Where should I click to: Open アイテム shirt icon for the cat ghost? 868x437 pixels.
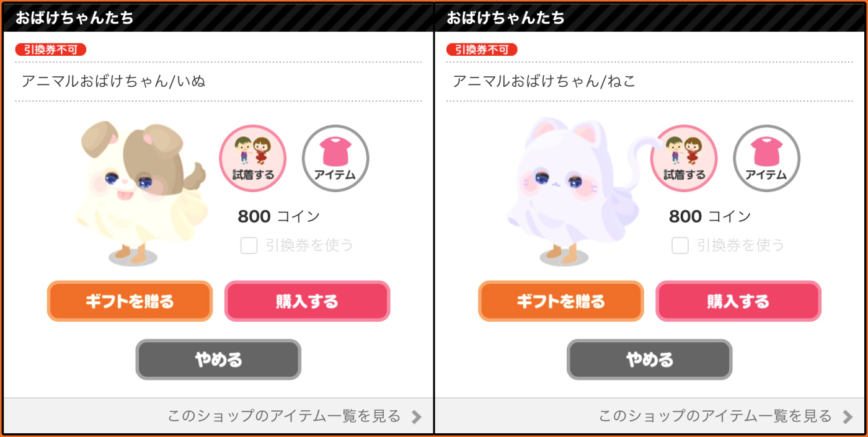tap(767, 158)
